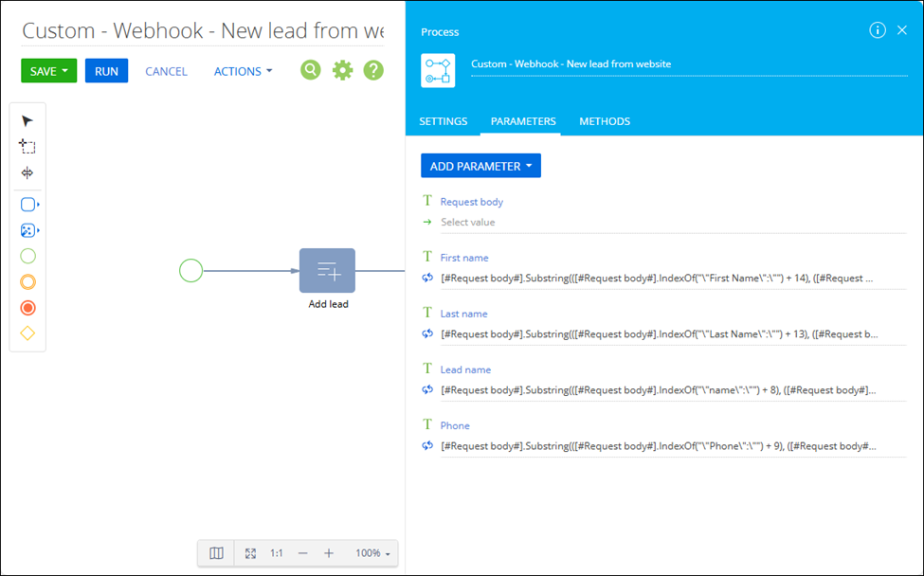The height and width of the screenshot is (576, 924).
Task: Pick the red end event element
Action: click(27, 308)
